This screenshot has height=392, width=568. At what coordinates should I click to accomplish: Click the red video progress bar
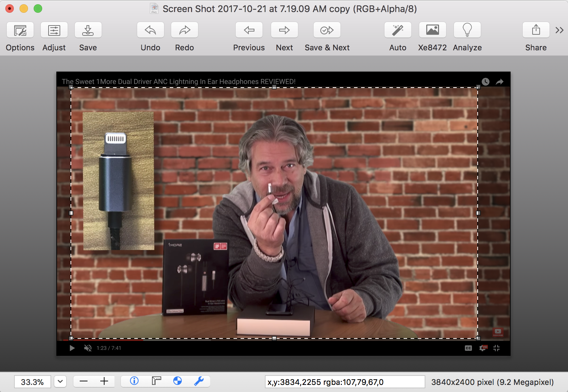[x=103, y=340]
